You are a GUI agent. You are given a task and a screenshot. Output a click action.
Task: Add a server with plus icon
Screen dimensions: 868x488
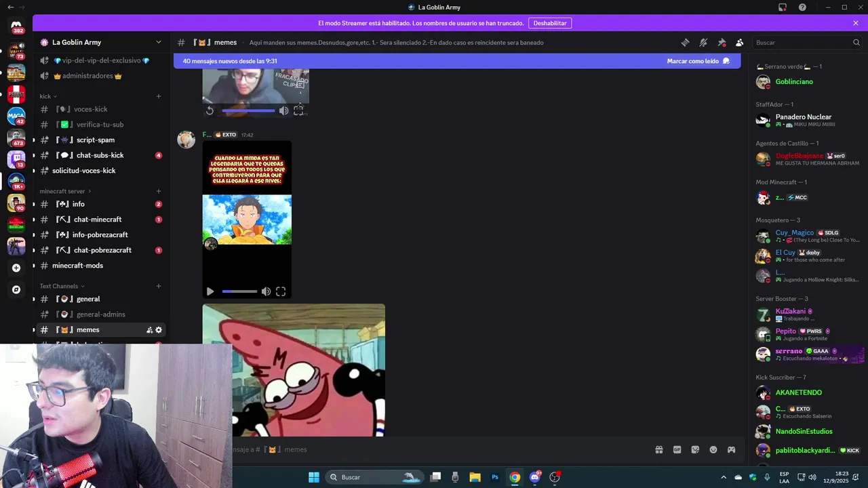(x=16, y=268)
